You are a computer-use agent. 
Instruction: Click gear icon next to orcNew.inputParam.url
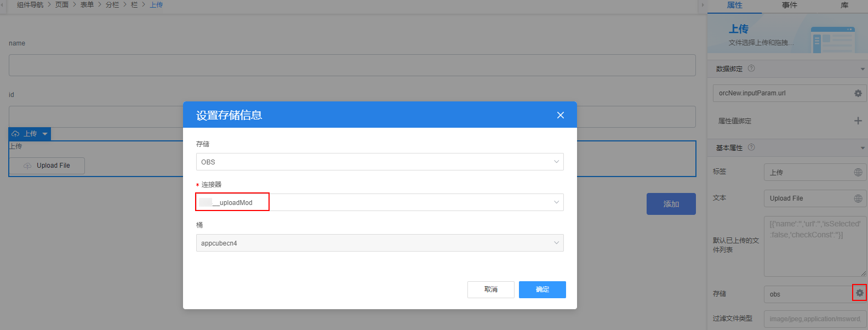858,93
